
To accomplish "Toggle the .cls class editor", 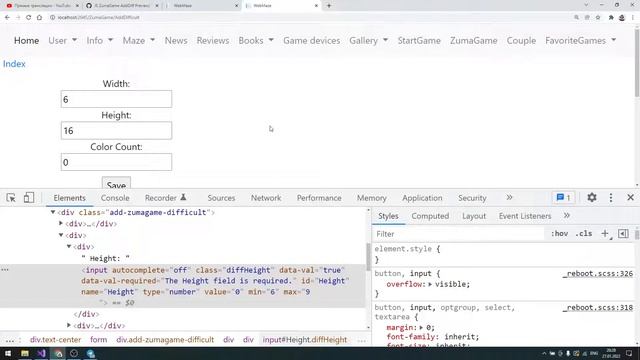I will [x=584, y=234].
